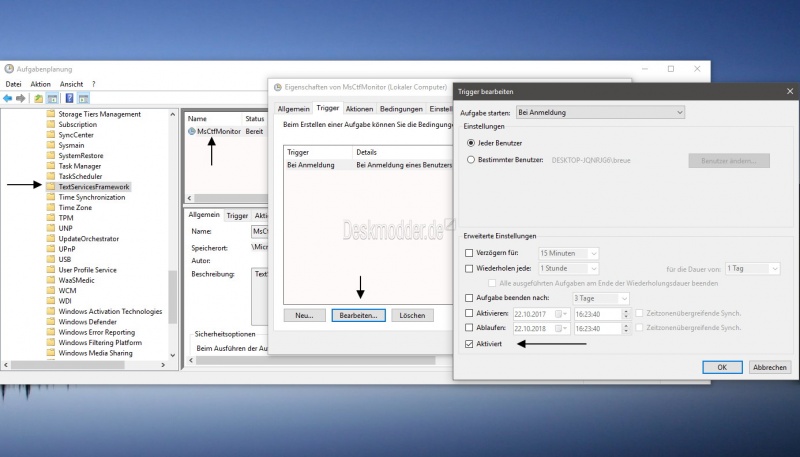Open date picker for 22.10.2018
This screenshot has height=457, width=800.
[x=561, y=328]
